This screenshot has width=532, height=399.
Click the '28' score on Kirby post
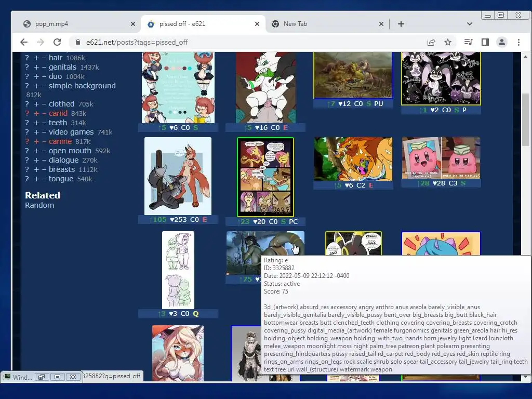tap(423, 183)
